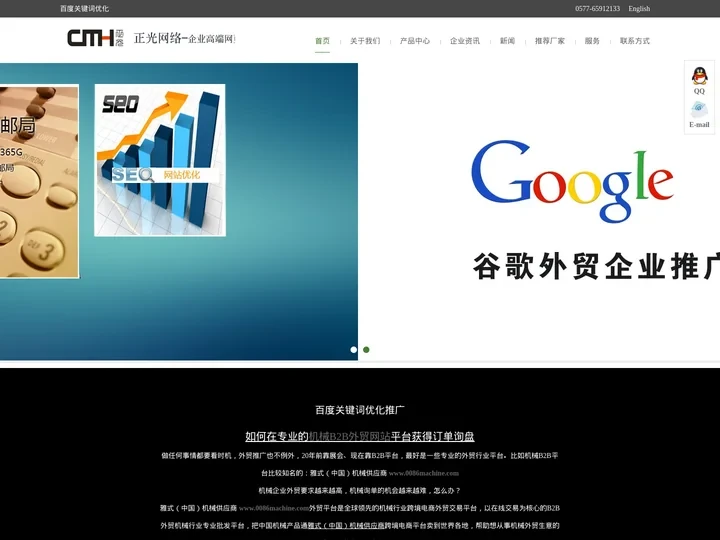Open the E-mail contact icon
The width and height of the screenshot is (720, 540).
[699, 110]
